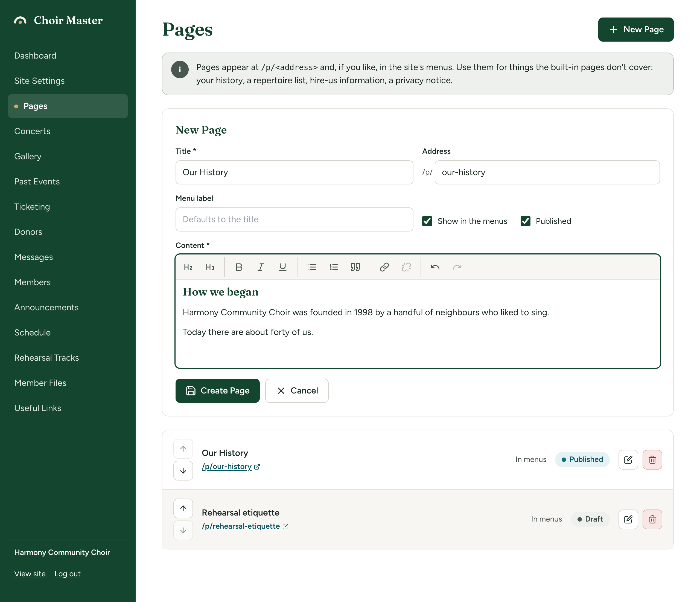
Task: Edit the Rehearsal etiquette page
Action: [x=628, y=519]
